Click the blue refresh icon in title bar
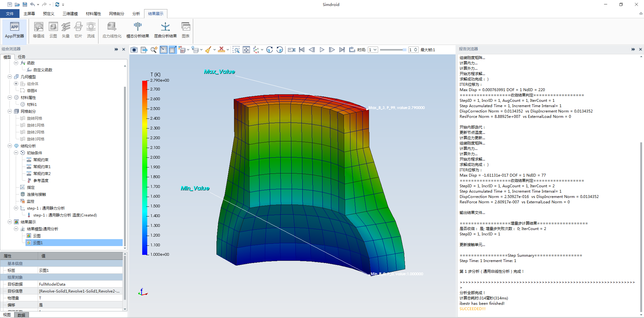This screenshot has height=318, width=644. [57, 4]
